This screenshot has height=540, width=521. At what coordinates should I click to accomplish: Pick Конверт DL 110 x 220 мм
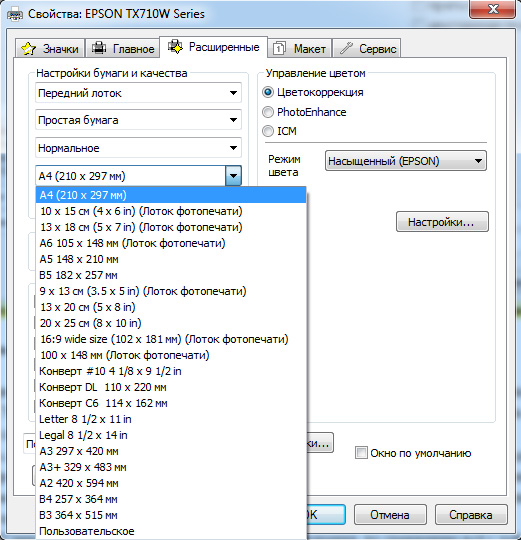171,387
